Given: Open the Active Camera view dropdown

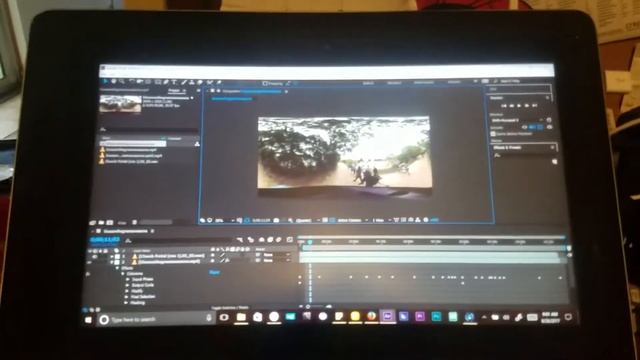Looking at the screenshot, I should coord(352,220).
